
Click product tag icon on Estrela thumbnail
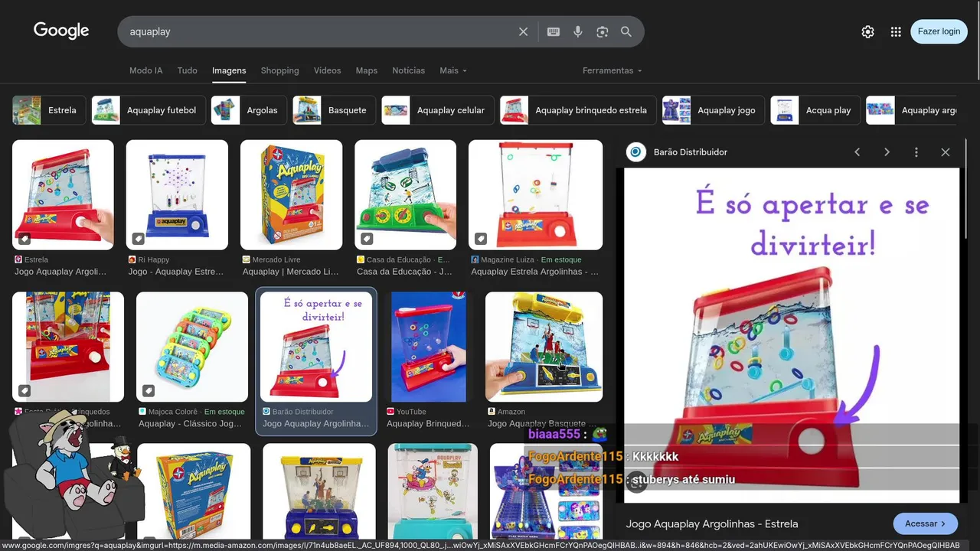24,239
